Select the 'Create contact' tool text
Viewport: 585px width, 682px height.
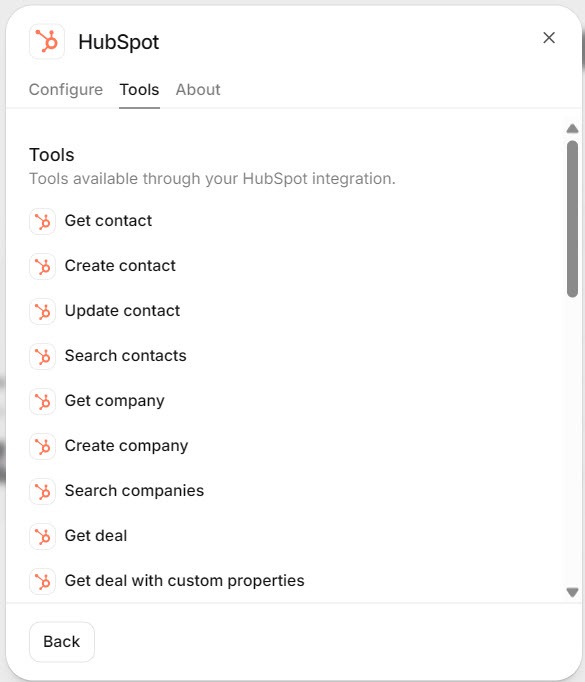[120, 265]
